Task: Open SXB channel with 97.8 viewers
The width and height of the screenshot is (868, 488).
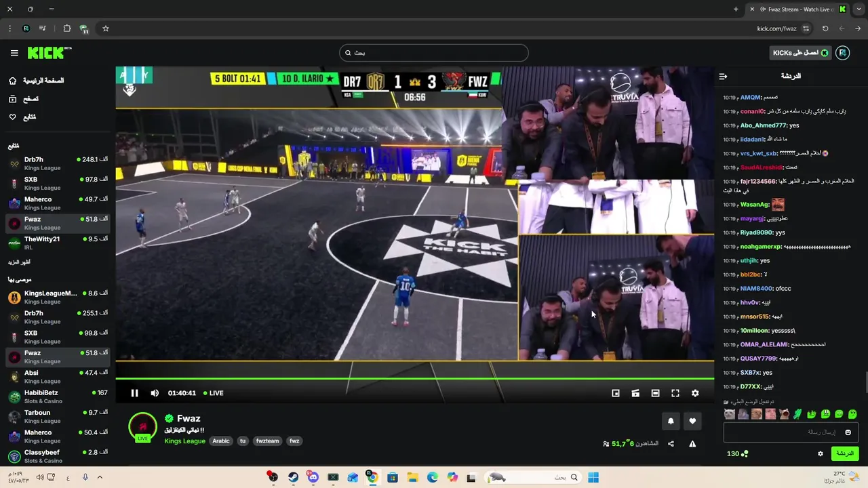Action: click(58, 184)
